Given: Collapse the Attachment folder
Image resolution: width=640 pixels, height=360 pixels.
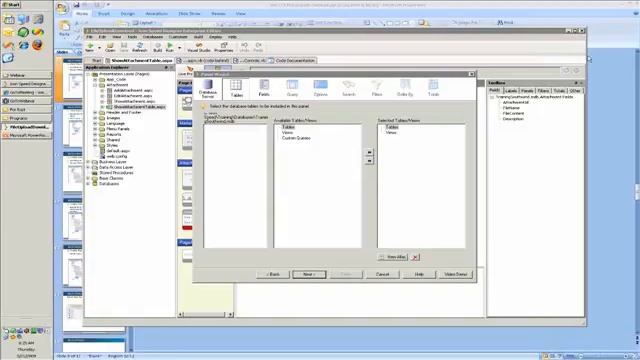Looking at the screenshot, I should pyautogui.click(x=95, y=85).
